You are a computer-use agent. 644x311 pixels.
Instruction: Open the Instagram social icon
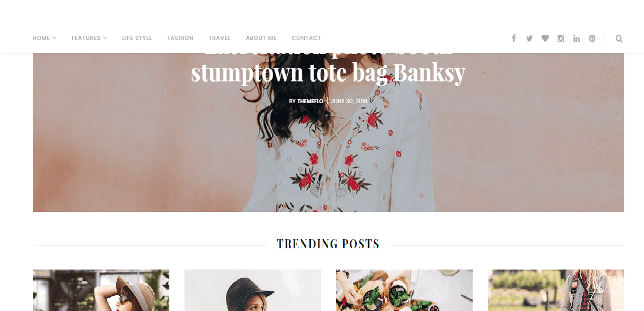click(x=561, y=38)
